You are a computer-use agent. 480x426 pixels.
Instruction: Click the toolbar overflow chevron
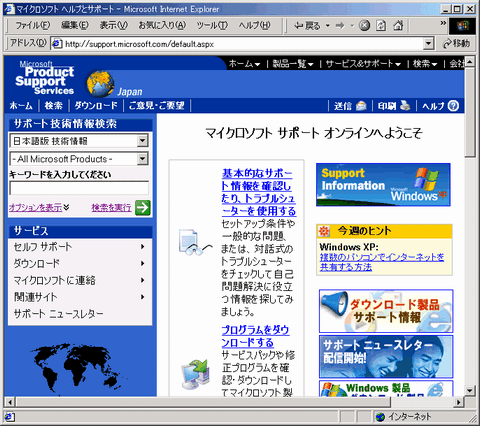coord(443,23)
